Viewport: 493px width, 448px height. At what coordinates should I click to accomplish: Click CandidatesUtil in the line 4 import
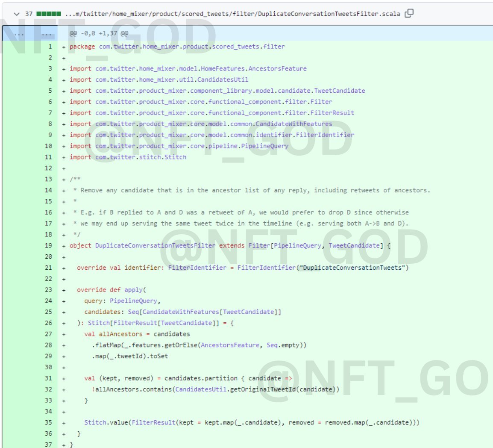[223, 80]
